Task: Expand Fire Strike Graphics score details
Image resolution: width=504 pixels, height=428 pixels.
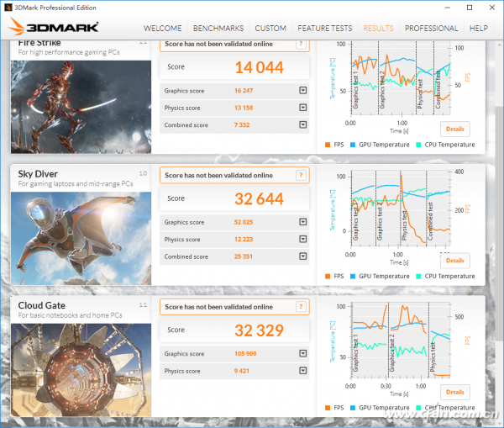Action: [302, 91]
